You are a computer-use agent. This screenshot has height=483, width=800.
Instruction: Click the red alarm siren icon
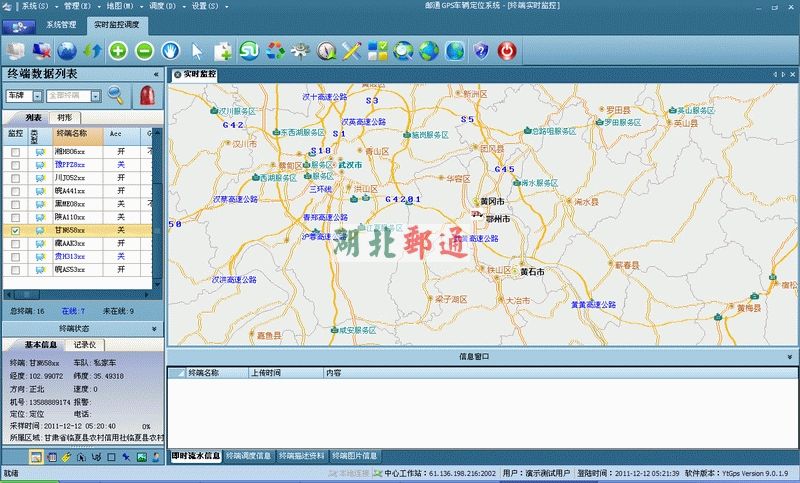tap(148, 96)
